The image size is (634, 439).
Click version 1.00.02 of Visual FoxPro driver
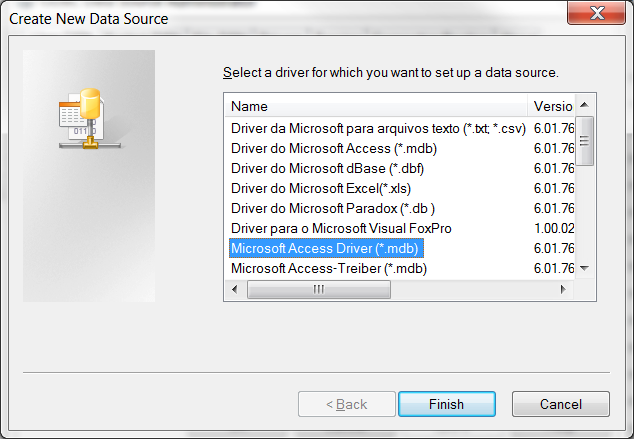point(554,228)
